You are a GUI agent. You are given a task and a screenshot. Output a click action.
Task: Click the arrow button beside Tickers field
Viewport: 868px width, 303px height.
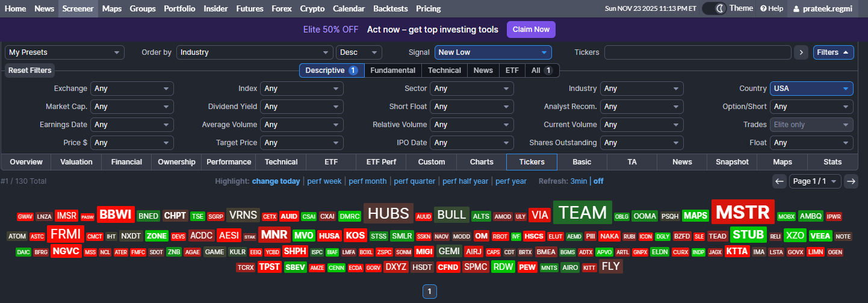(801, 52)
